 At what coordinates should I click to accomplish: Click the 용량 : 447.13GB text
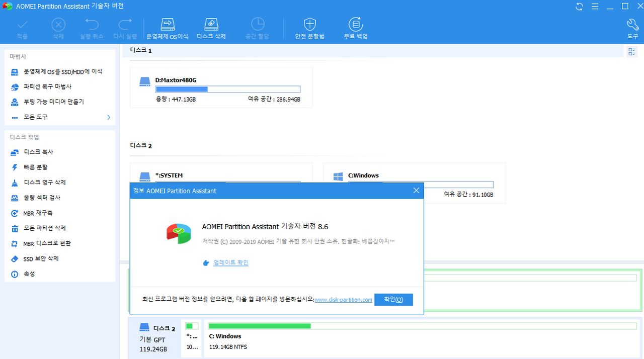[x=176, y=100]
